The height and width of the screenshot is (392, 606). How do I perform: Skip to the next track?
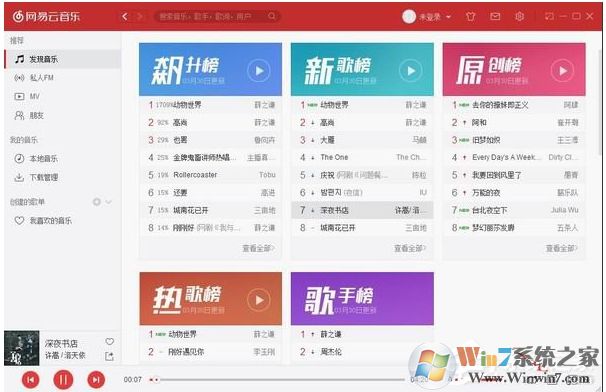tap(96, 380)
